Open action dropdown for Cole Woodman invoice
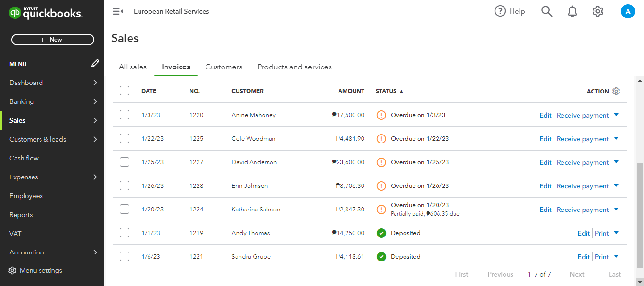 616,138
